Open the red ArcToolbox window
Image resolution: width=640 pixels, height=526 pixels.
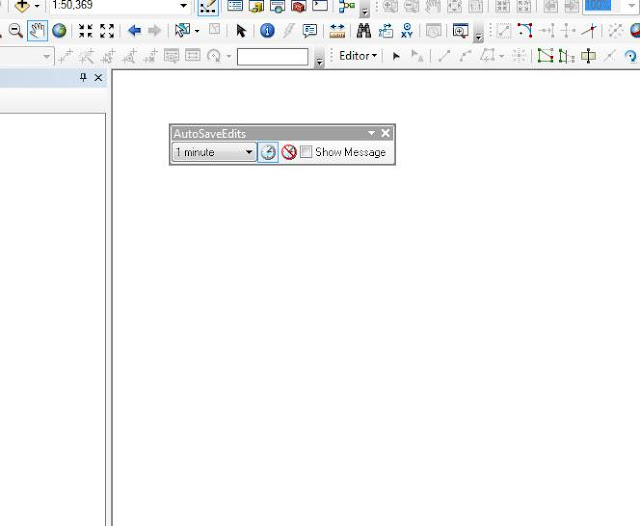[299, 6]
